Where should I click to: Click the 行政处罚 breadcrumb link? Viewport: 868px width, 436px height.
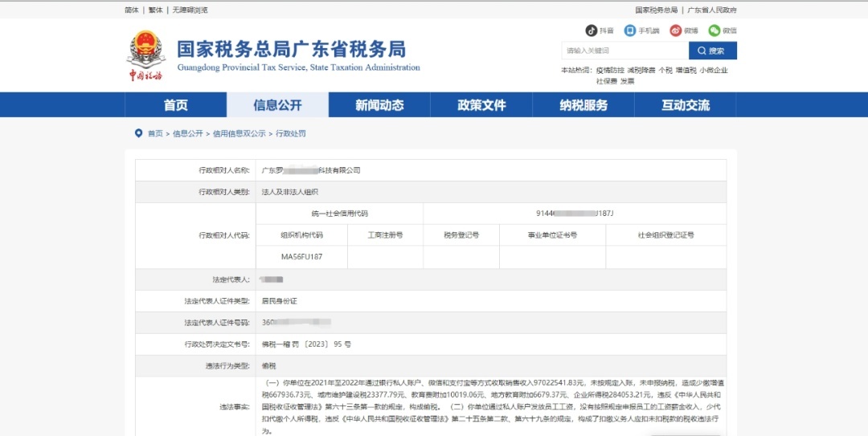(291, 133)
